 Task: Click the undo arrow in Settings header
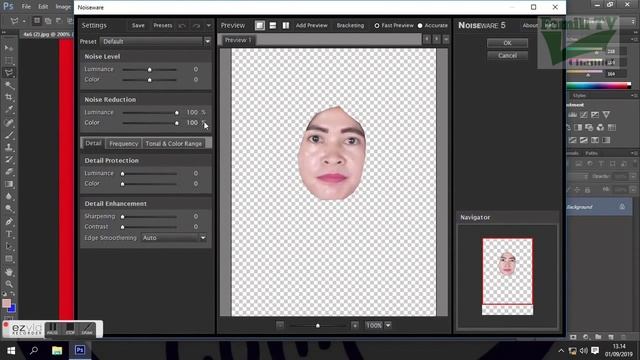tap(182, 26)
